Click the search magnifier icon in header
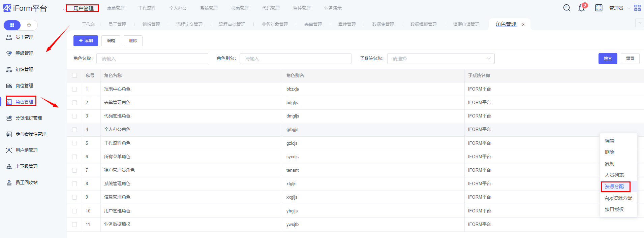This screenshot has height=238, width=644. (x=567, y=8)
